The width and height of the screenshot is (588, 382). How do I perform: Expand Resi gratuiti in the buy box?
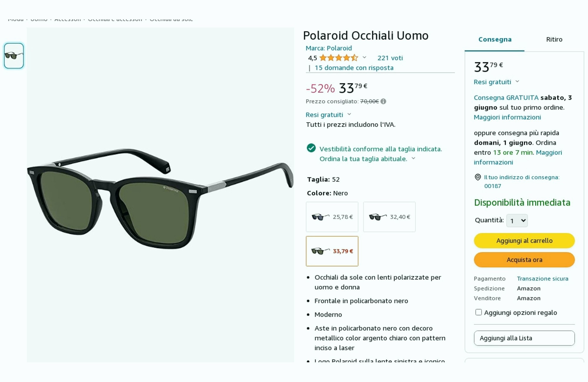[x=497, y=82]
